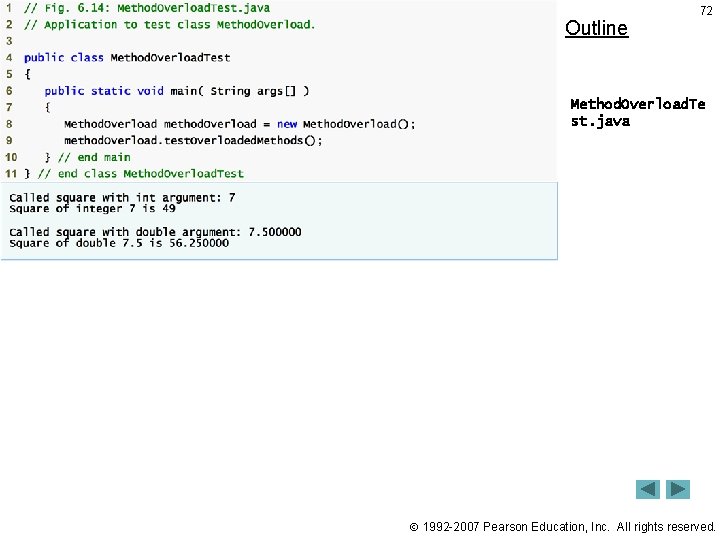Click the testOverloadedMethods() call line
720x540 pixels.
[x=193, y=141]
